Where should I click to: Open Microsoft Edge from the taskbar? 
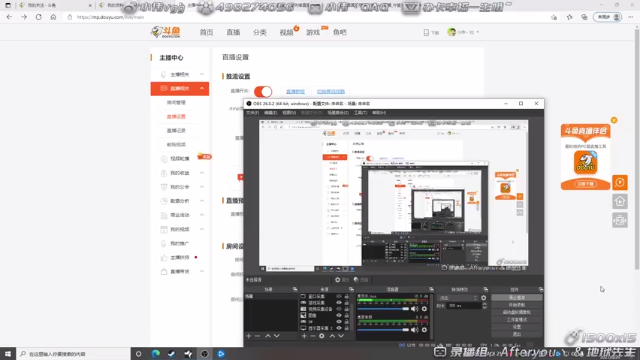[x=156, y=354]
